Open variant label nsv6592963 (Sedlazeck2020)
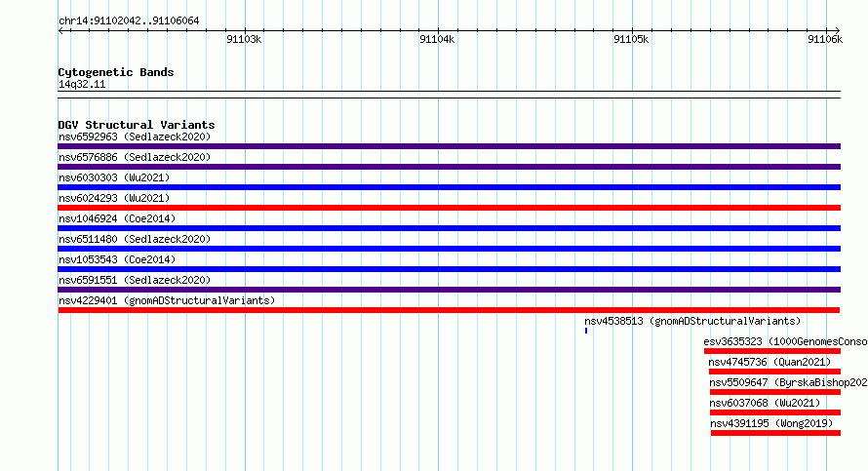Image resolution: width=868 pixels, height=471 pixels. click(135, 137)
